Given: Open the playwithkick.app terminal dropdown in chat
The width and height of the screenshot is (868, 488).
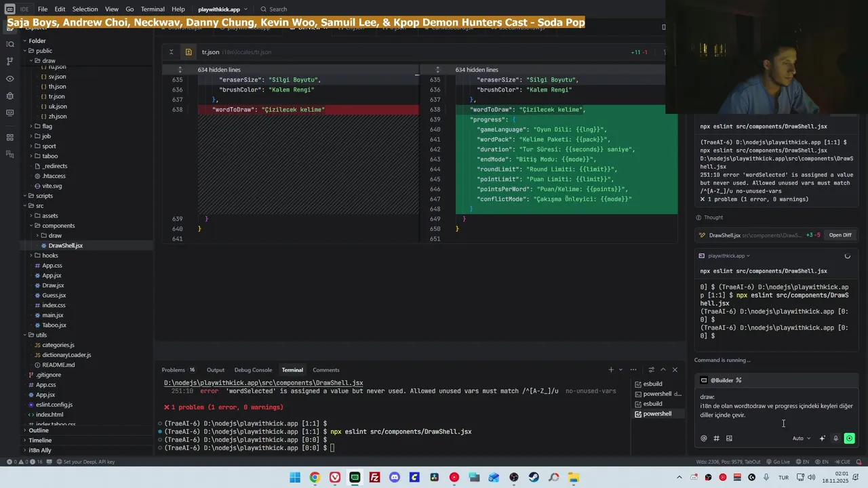Looking at the screenshot, I should pyautogui.click(x=729, y=256).
